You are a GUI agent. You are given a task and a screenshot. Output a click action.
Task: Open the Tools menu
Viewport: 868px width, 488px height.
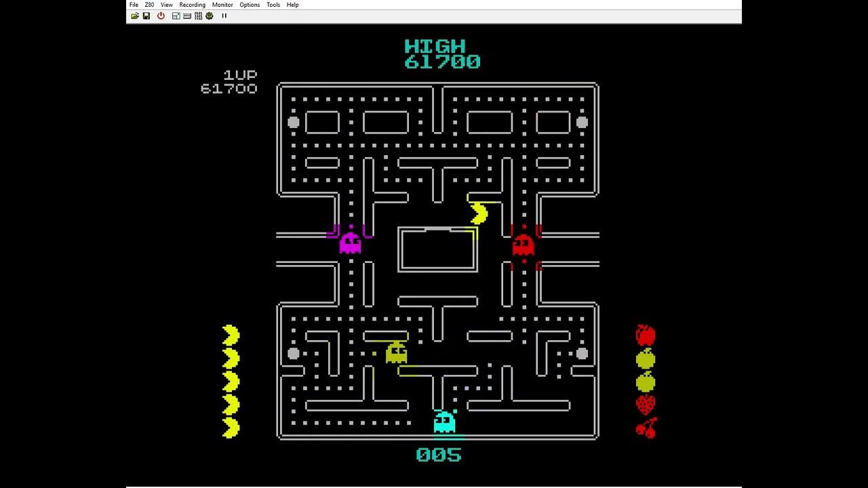click(273, 5)
